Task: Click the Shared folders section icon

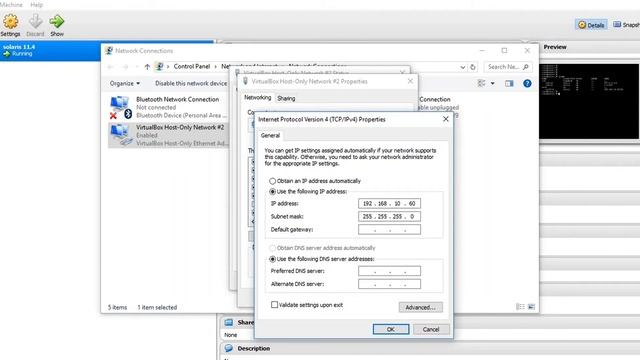Action: (229, 322)
